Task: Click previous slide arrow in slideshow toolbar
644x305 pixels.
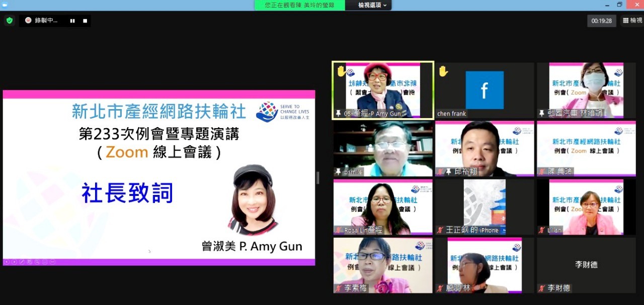Action: 7,262
